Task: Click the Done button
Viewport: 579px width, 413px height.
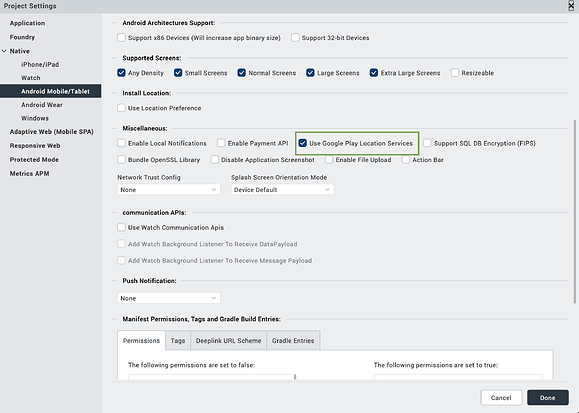Action: 548,397
